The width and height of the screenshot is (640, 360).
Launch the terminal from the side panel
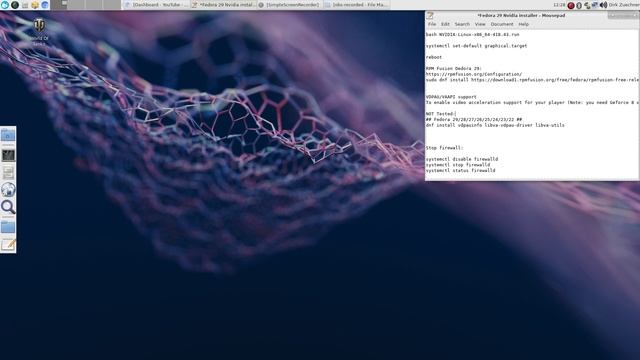pyautogui.click(x=8, y=155)
